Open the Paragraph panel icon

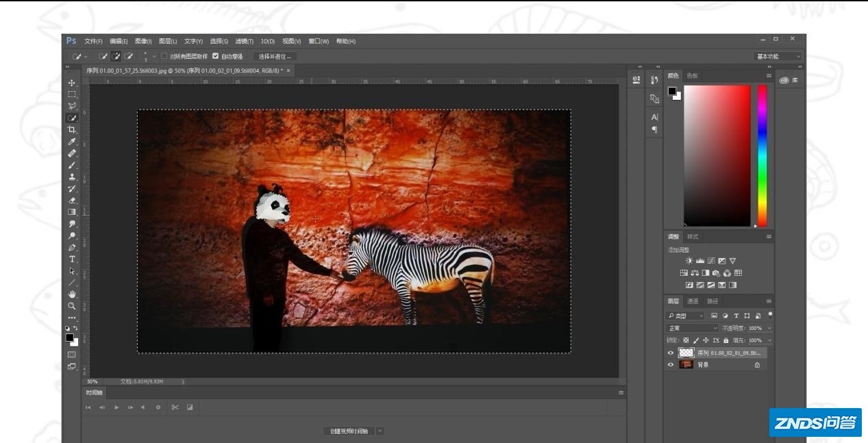coord(654,129)
